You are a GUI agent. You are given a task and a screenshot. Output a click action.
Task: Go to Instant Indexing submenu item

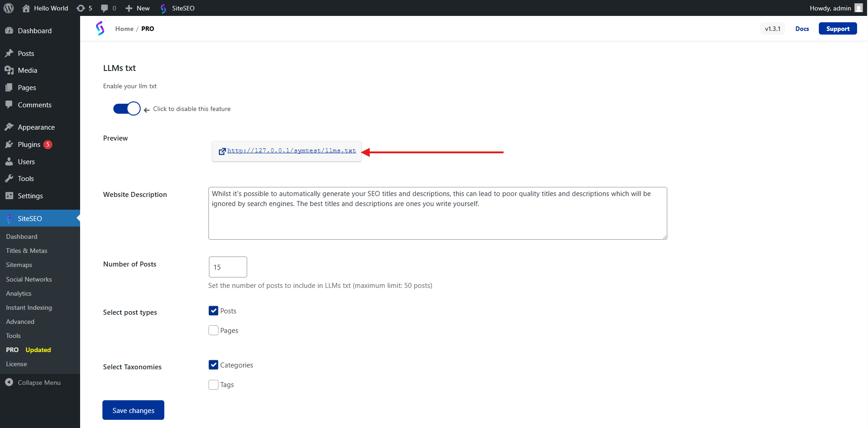pos(29,307)
